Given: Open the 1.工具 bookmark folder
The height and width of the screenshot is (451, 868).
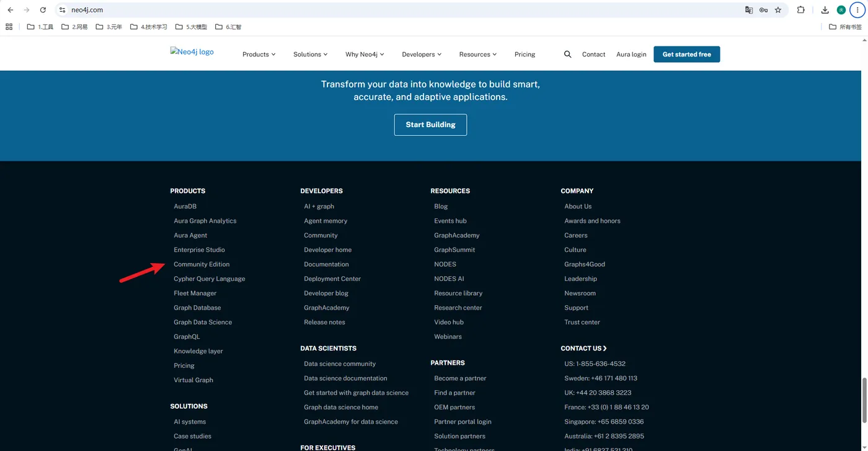Looking at the screenshot, I should click(40, 27).
